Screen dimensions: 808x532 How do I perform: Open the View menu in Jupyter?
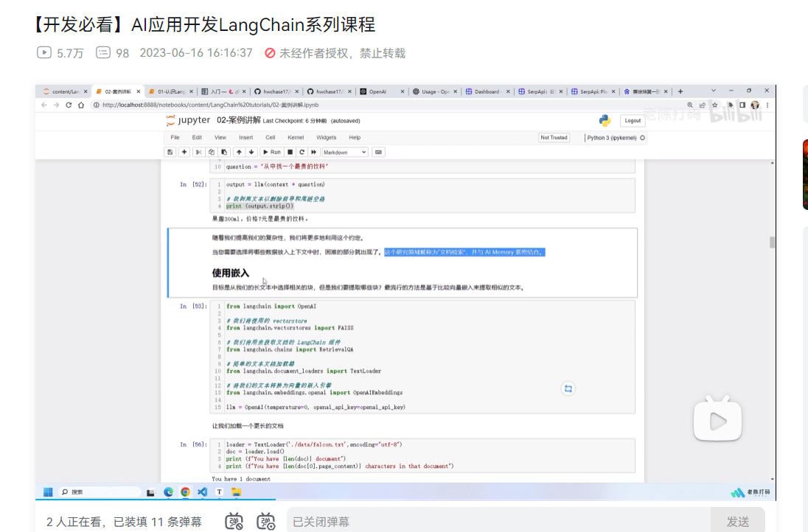point(220,138)
